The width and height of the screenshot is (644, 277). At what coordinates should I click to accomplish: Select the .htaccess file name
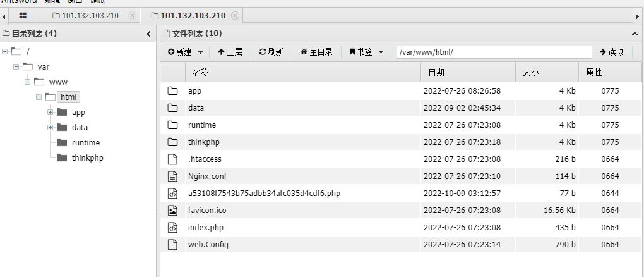205,159
